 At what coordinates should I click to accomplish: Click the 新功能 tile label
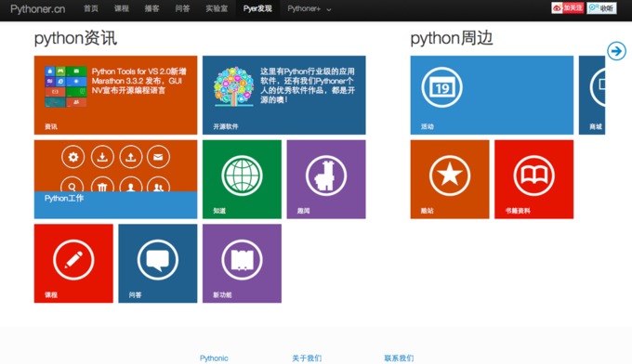(222, 294)
